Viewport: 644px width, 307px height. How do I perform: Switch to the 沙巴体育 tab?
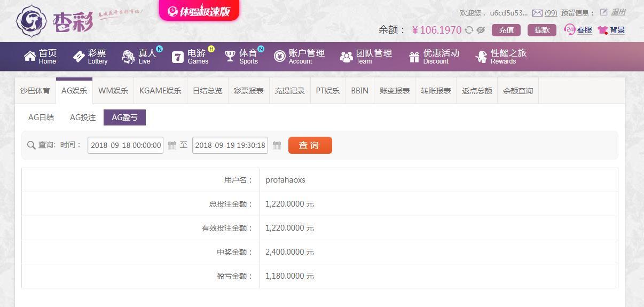[35, 91]
